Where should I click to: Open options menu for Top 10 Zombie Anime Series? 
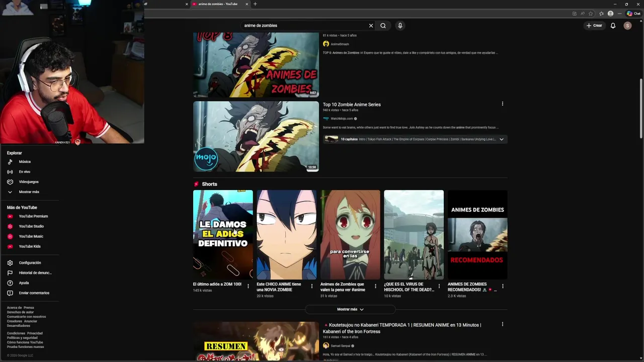(502, 104)
